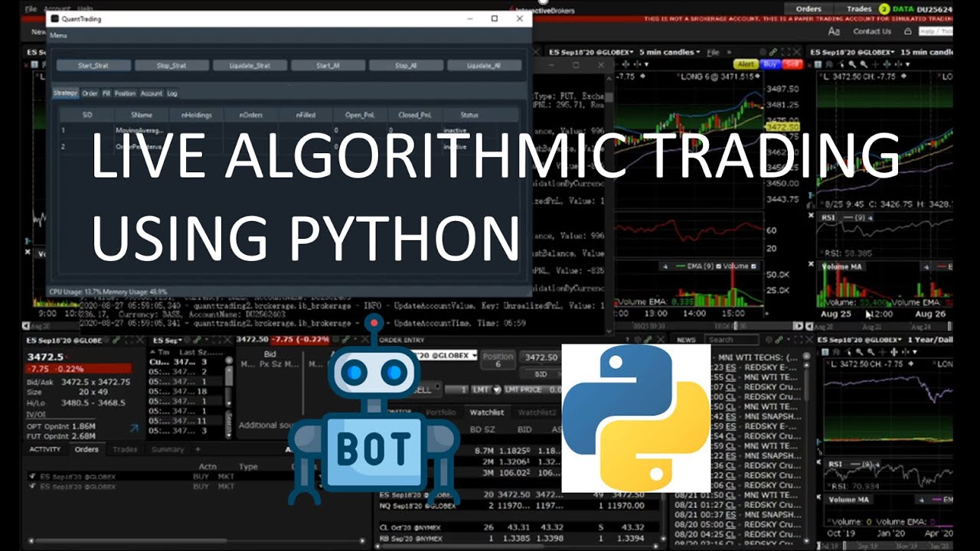Switch to Log tab in QuantTrading
Image resolution: width=980 pixels, height=551 pixels.
click(172, 93)
